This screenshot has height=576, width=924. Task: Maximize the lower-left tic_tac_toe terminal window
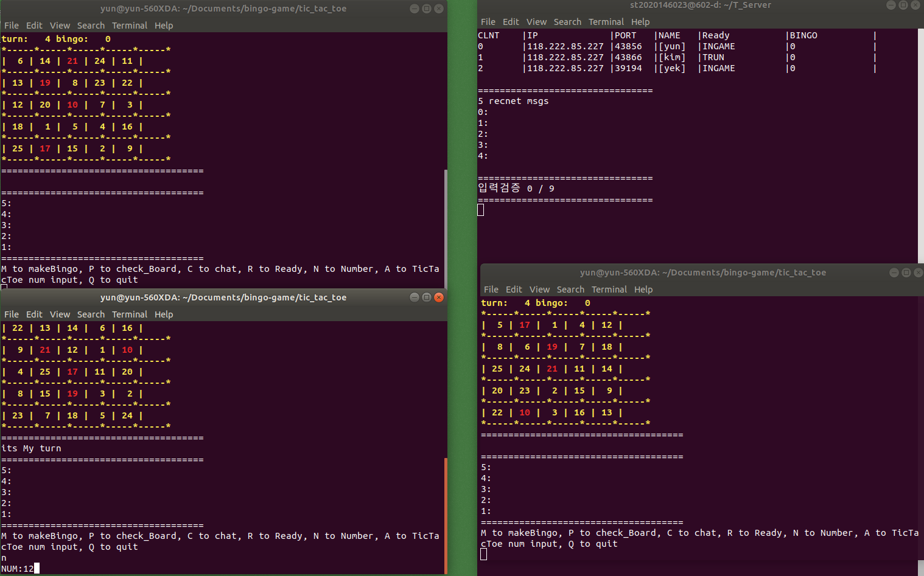click(x=427, y=297)
